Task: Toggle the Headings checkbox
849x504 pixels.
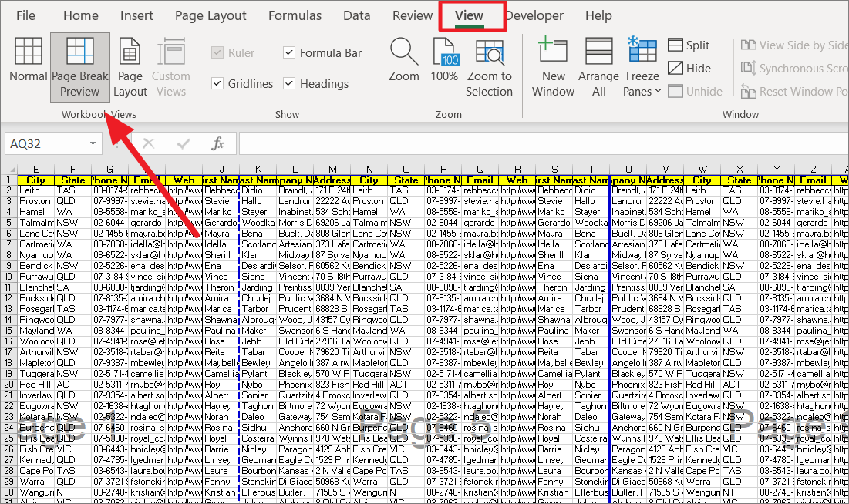Action: click(289, 83)
